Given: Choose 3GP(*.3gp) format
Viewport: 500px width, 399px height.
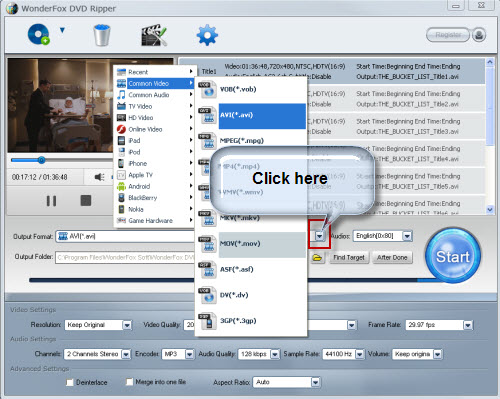Looking at the screenshot, I should [251, 321].
